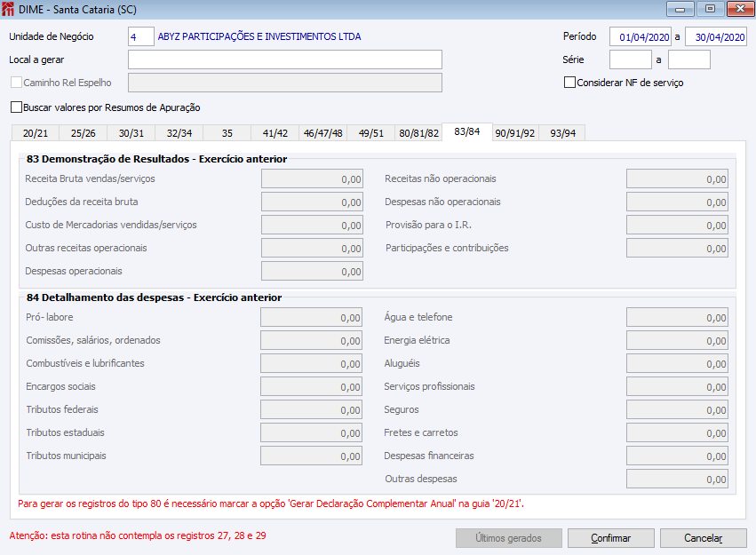Switch to the 20/21 tab
The image size is (756, 555).
point(36,133)
